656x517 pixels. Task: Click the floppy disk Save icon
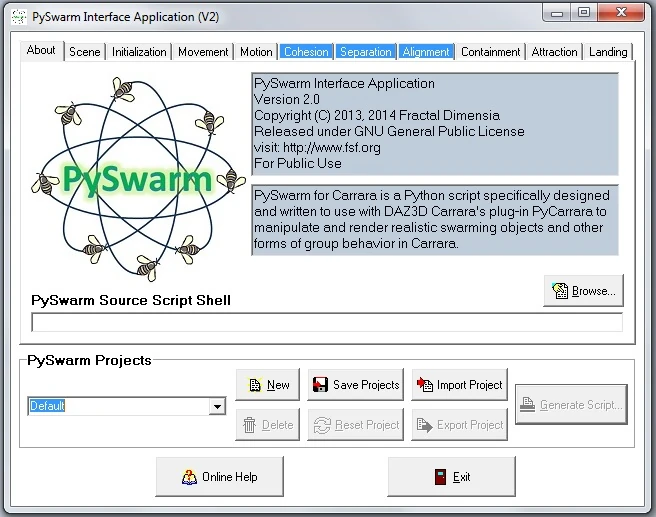click(320, 384)
